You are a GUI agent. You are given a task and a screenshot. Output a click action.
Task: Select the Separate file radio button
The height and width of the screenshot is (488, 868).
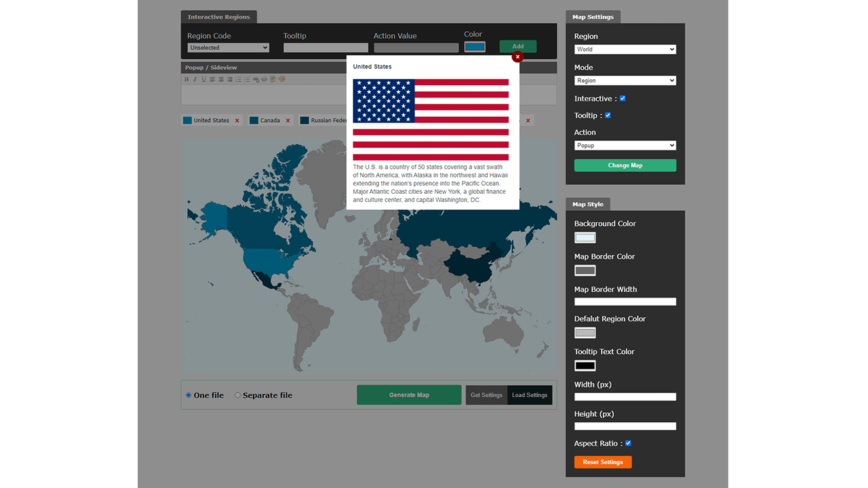pyautogui.click(x=237, y=394)
